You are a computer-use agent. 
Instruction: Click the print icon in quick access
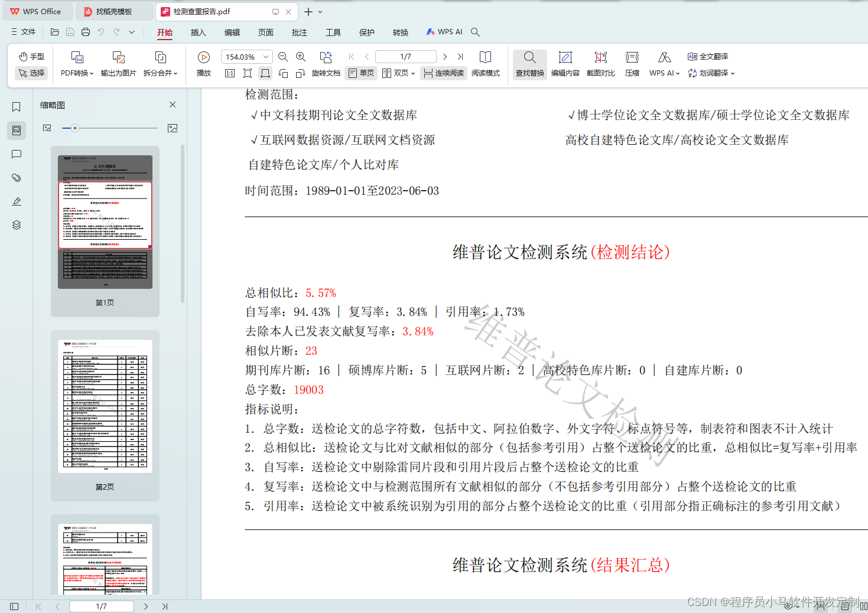pos(86,32)
